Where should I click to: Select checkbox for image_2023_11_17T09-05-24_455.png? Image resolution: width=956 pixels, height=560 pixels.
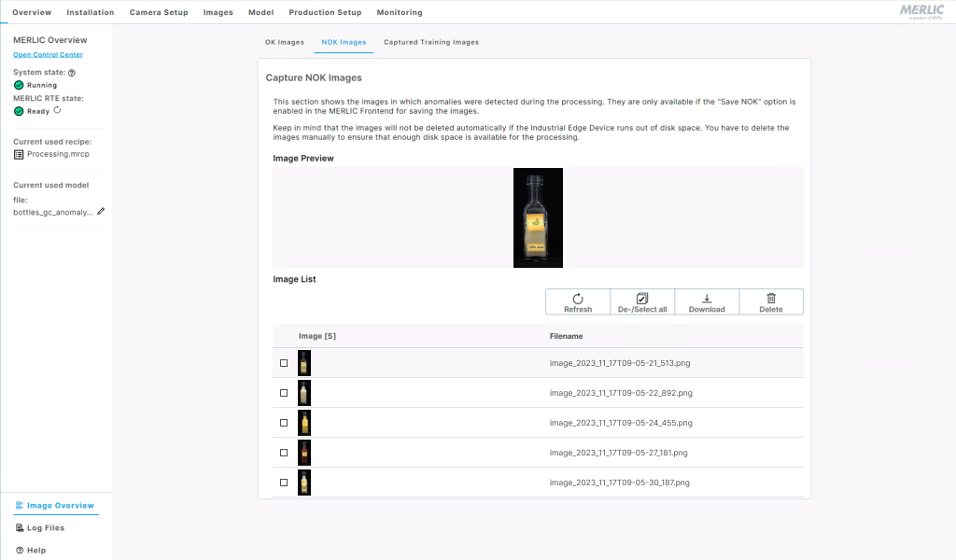point(284,423)
